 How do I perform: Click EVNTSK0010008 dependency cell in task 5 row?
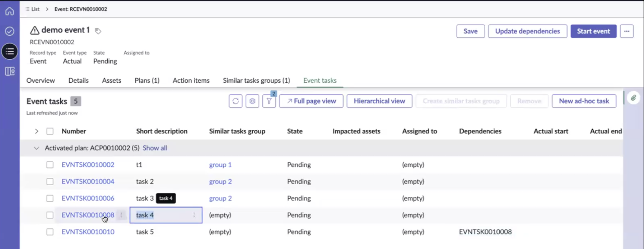click(x=485, y=232)
